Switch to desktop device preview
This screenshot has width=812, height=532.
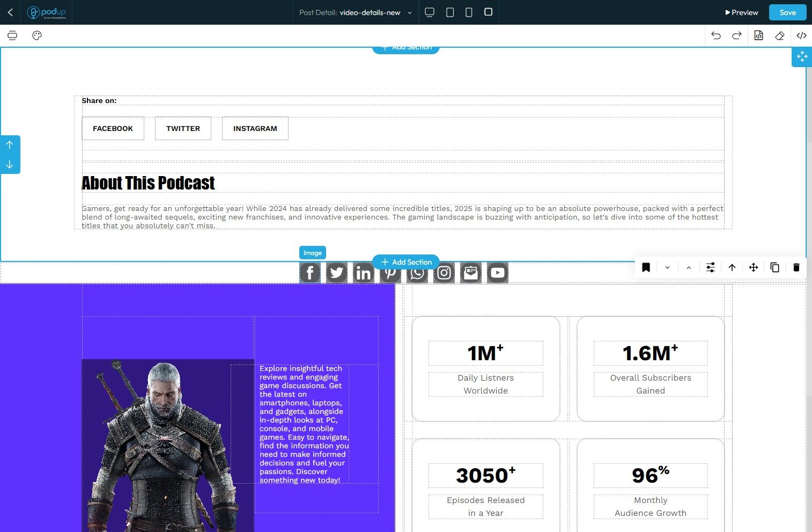[430, 12]
